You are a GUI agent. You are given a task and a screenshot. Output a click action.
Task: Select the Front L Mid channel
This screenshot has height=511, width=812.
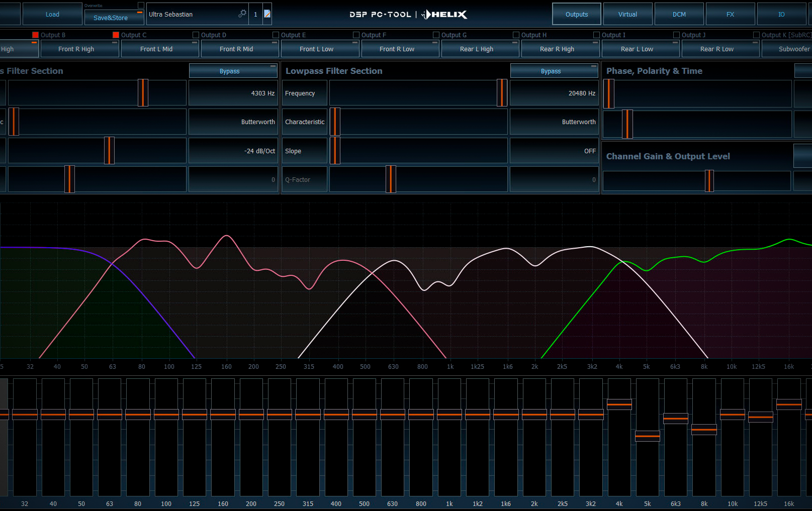click(159, 49)
